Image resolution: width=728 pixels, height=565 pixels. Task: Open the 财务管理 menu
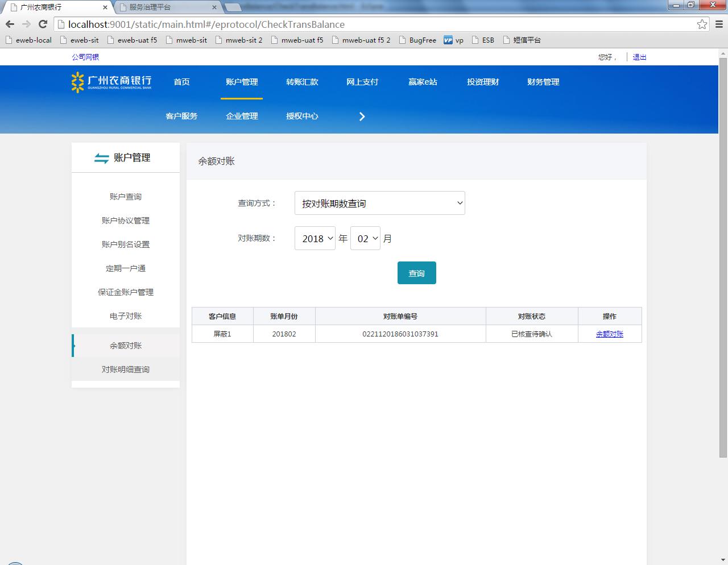543,82
